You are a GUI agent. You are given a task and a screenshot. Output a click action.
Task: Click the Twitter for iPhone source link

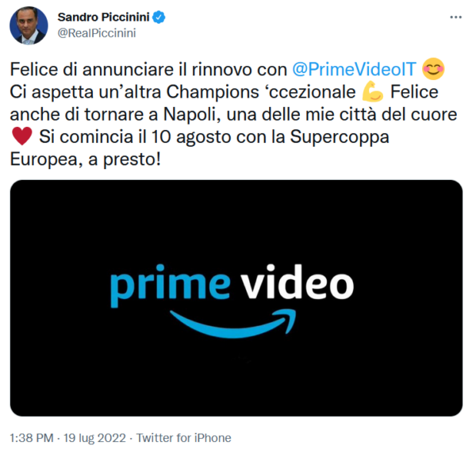(x=184, y=438)
